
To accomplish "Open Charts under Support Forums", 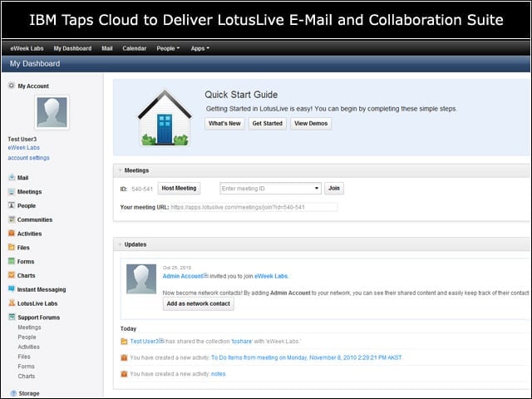I will click(x=26, y=377).
